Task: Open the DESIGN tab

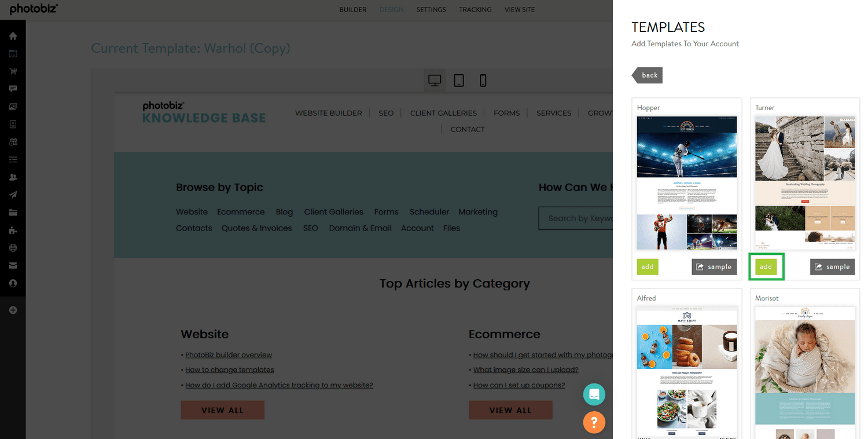Action: pos(392,10)
